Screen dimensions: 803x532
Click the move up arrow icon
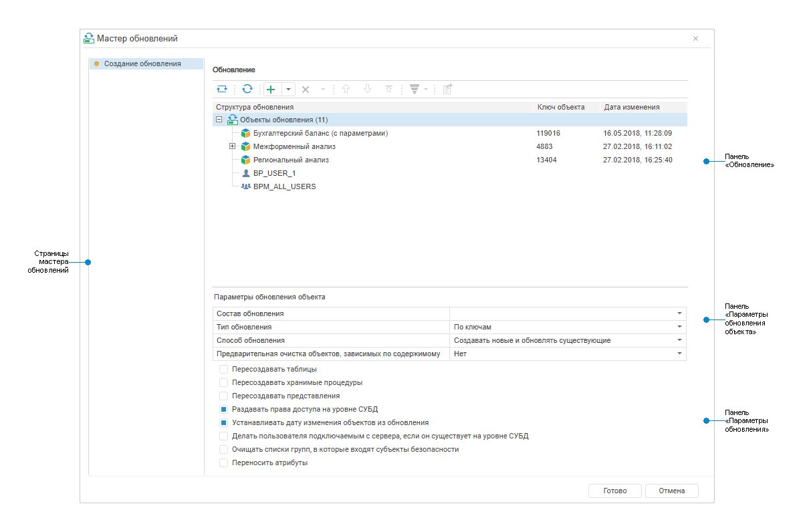pyautogui.click(x=346, y=89)
